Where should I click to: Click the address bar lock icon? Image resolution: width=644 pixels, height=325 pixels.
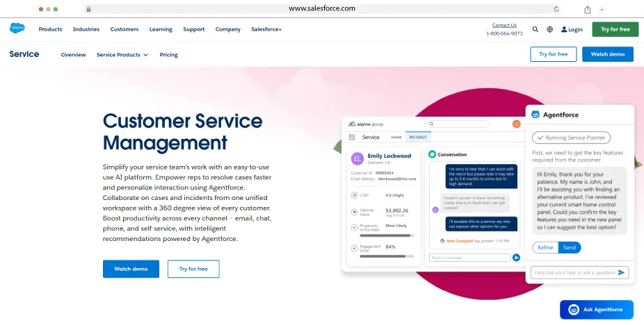tap(89, 9)
